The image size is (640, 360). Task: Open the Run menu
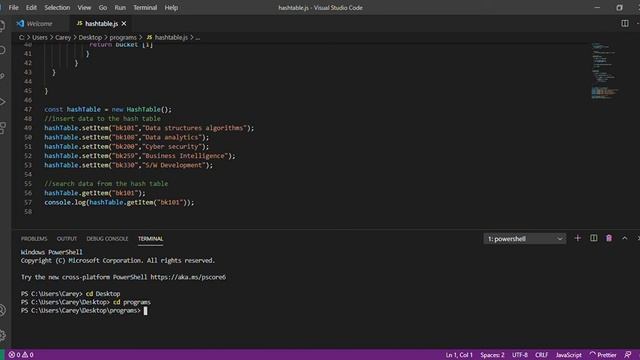tap(120, 7)
